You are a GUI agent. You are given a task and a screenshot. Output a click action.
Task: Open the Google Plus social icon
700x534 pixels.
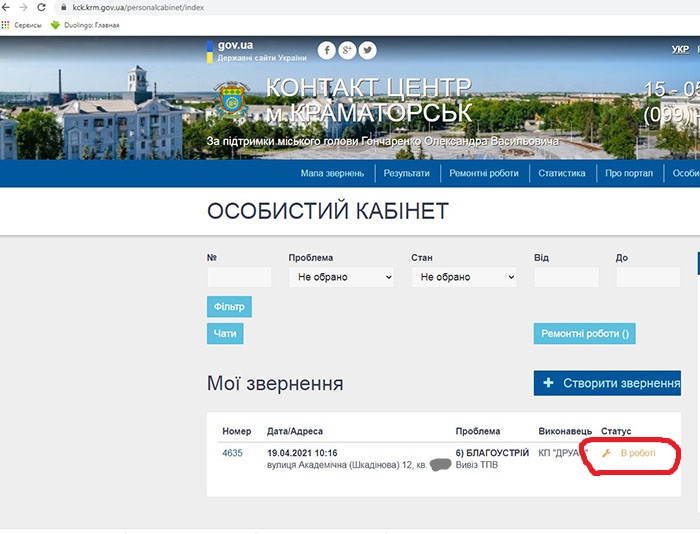click(x=347, y=50)
